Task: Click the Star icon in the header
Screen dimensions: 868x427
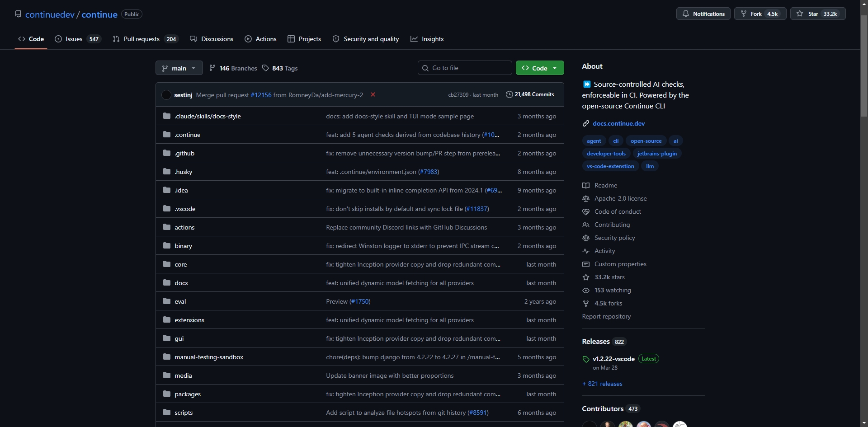Action: (x=800, y=14)
